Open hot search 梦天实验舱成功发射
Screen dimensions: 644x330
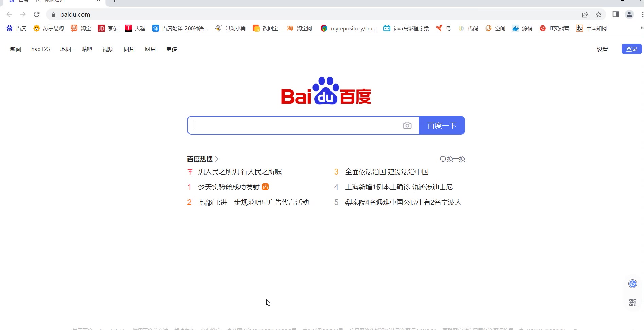(x=229, y=187)
